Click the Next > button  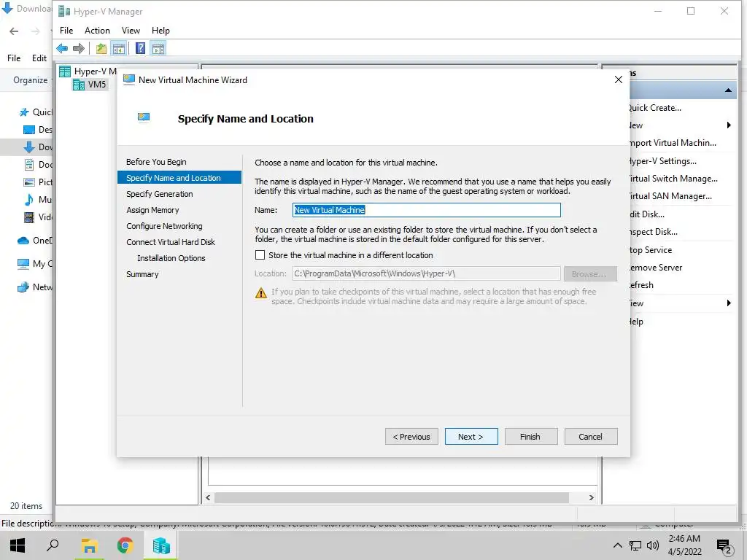471,437
